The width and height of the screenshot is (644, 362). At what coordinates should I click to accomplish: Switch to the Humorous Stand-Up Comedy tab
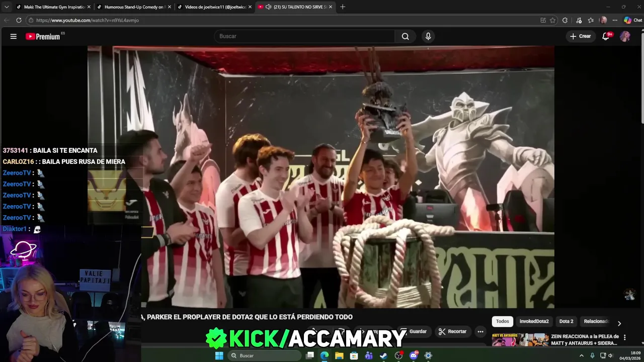(133, 7)
